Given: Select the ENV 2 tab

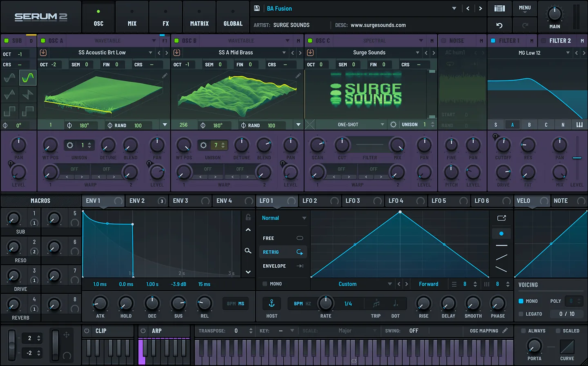Looking at the screenshot, I should (146, 201).
